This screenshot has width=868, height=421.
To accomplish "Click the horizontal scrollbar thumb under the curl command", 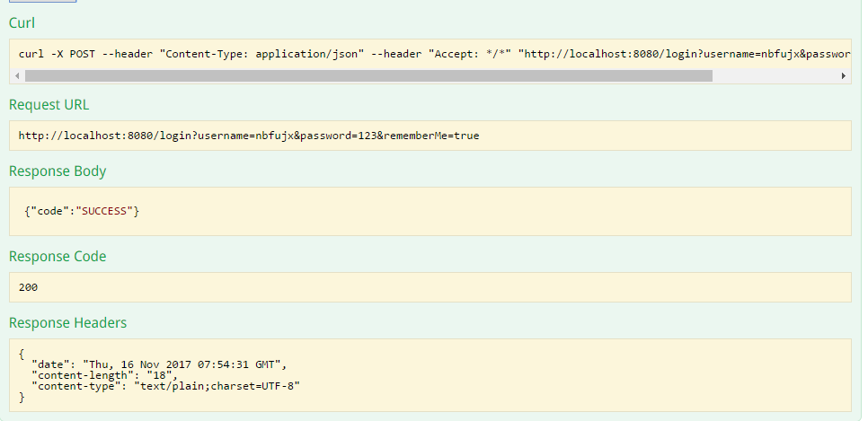I will coord(368,75).
